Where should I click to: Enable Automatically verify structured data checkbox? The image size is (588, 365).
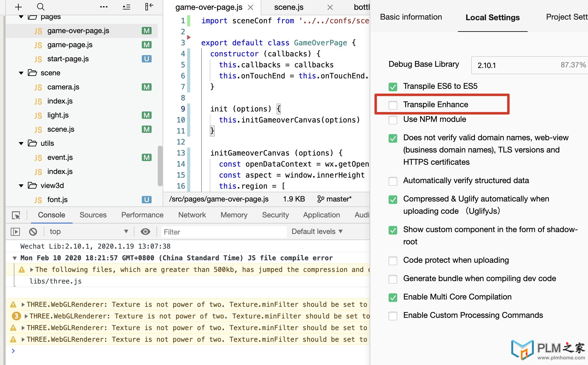coord(393,181)
